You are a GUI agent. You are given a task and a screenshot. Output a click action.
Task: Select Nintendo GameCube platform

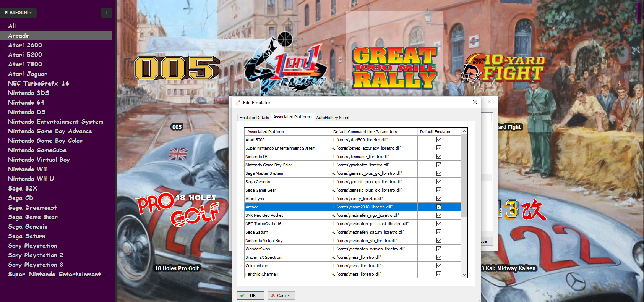(37, 150)
